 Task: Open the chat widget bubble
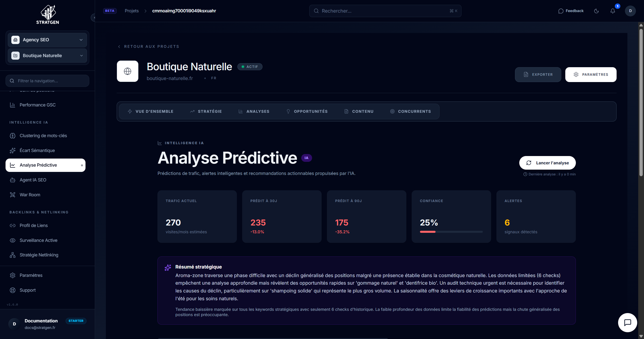[627, 322]
